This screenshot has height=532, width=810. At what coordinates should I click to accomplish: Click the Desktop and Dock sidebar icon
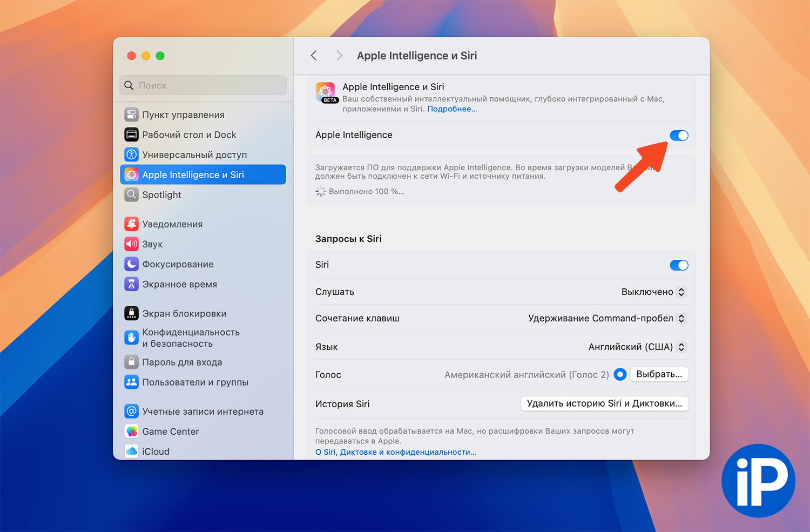click(131, 134)
